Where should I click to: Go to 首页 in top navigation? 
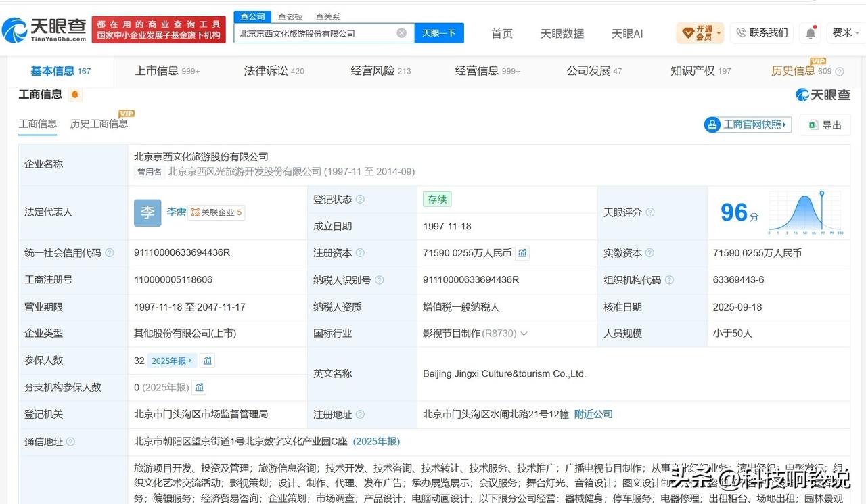(x=502, y=33)
